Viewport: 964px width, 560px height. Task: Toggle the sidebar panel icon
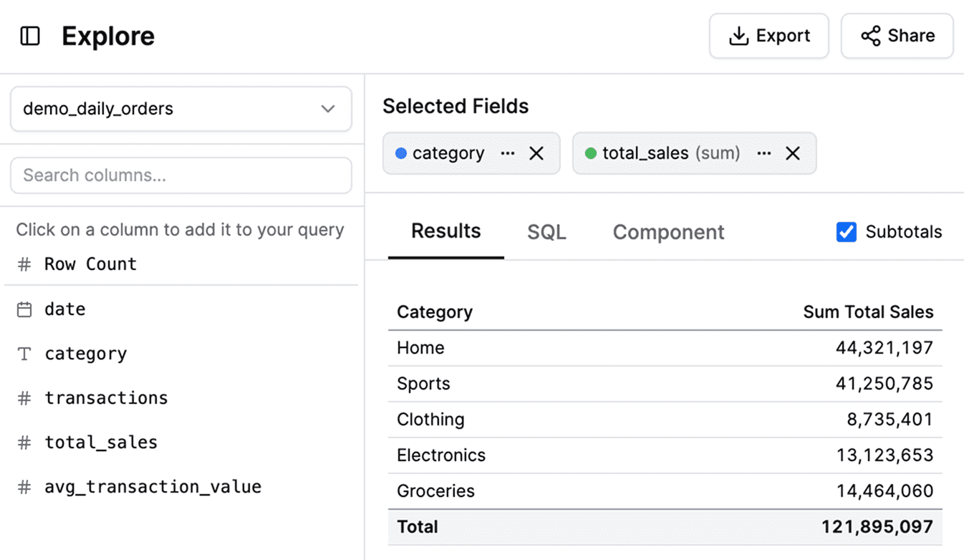pos(30,36)
